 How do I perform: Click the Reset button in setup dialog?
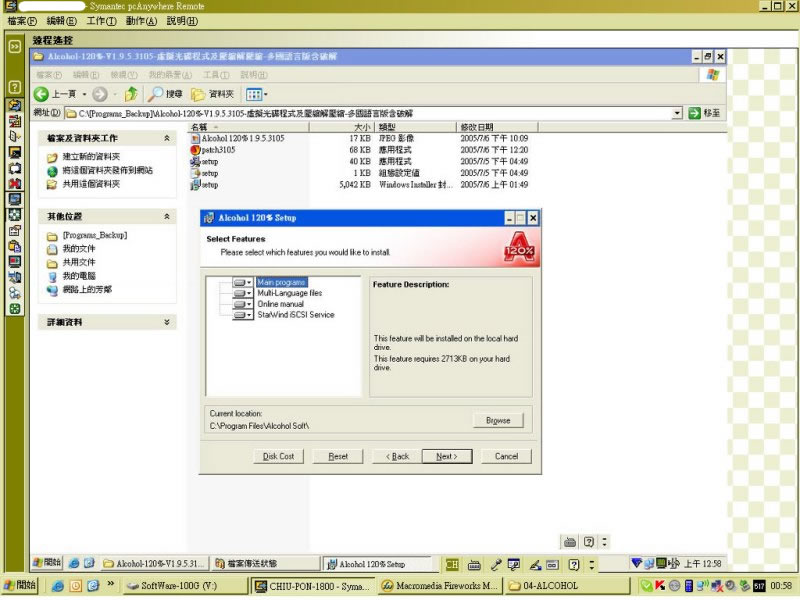pos(338,457)
